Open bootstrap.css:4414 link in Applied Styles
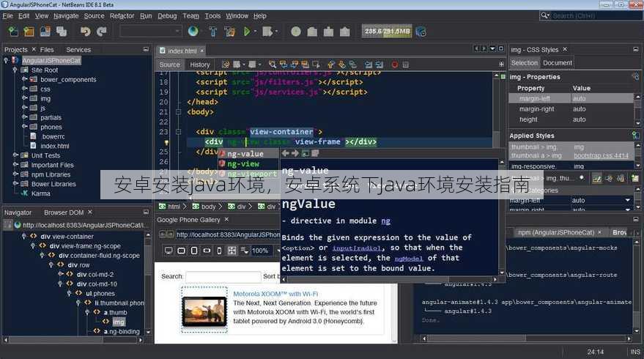Screen dimensions: 644x359 pyautogui.click(x=601, y=155)
